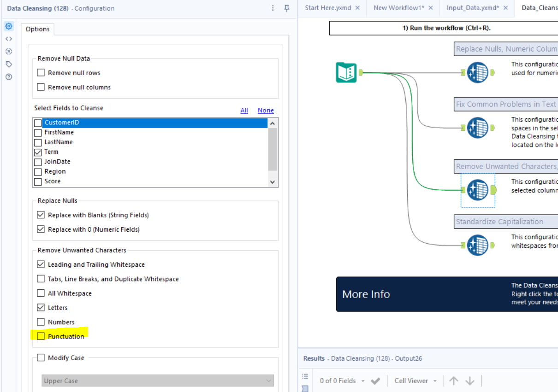Enable the Remove null rows checkbox

pyautogui.click(x=41, y=72)
